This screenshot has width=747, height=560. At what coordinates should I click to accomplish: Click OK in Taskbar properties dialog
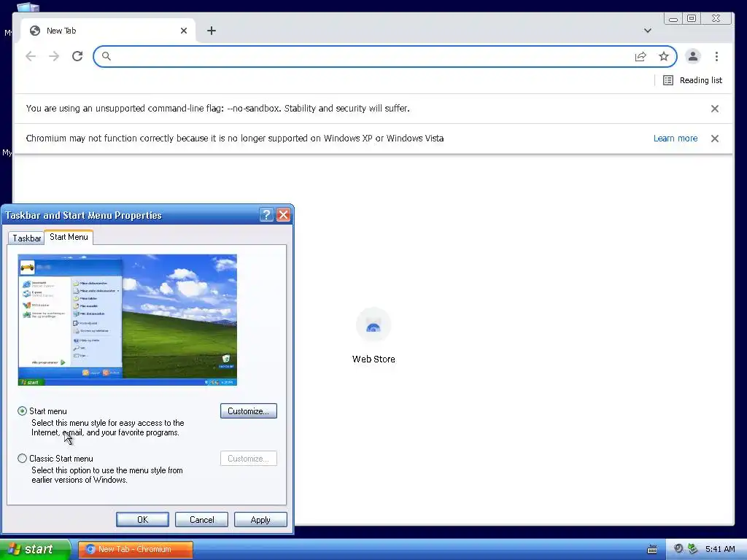[142, 519]
